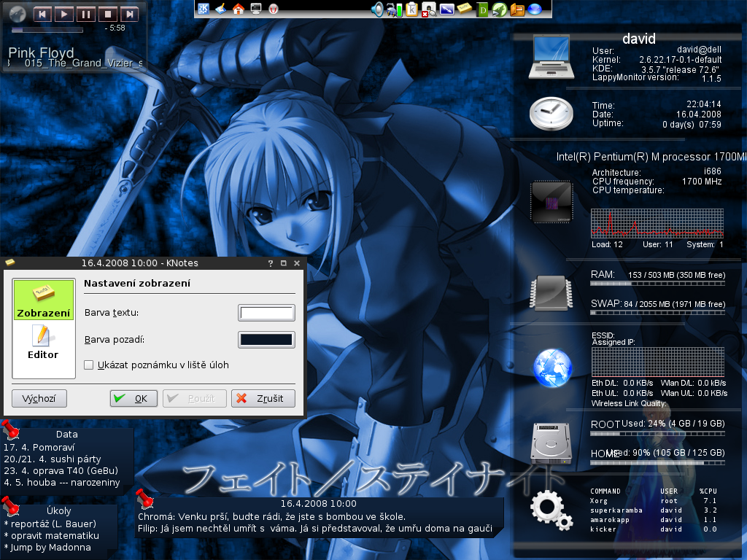
Task: Click the network globe icon
Action: pyautogui.click(x=553, y=368)
